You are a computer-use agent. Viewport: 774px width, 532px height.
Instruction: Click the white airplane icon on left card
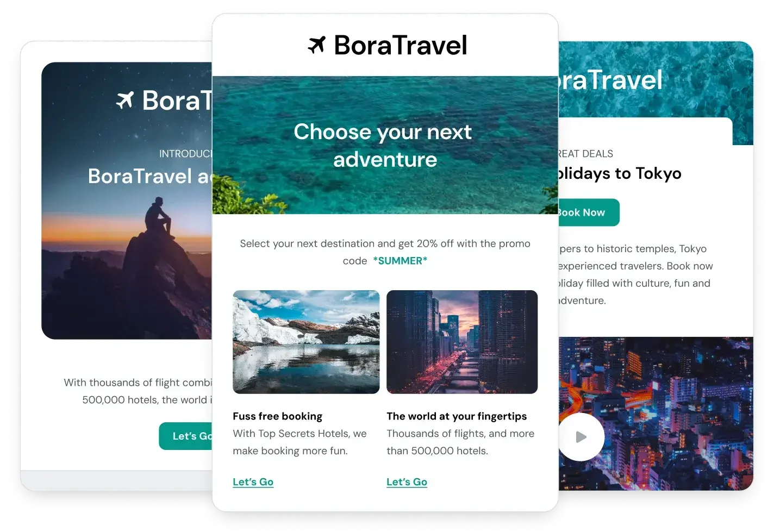point(125,100)
